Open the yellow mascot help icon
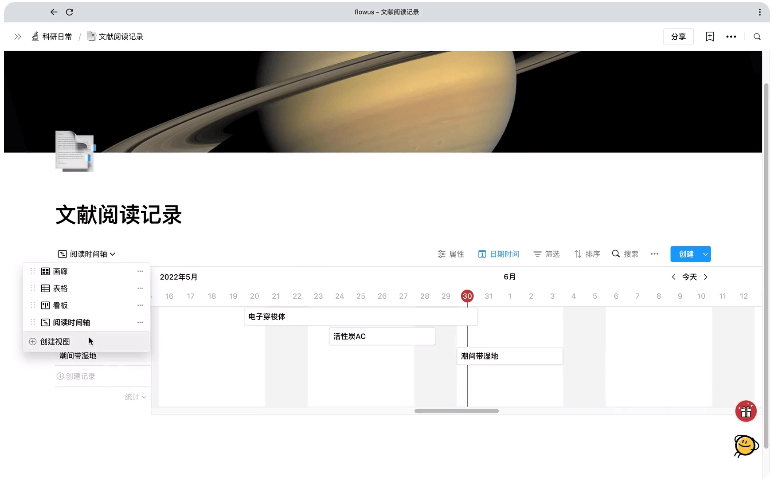 click(x=746, y=446)
